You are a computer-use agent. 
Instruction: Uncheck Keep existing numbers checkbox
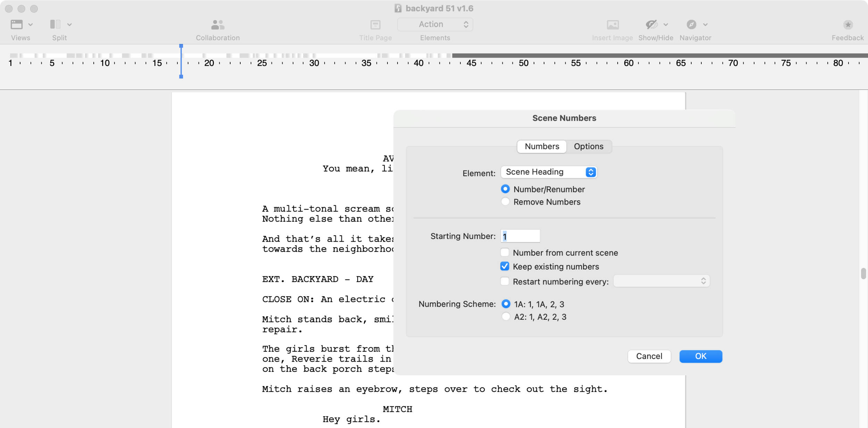pyautogui.click(x=504, y=266)
